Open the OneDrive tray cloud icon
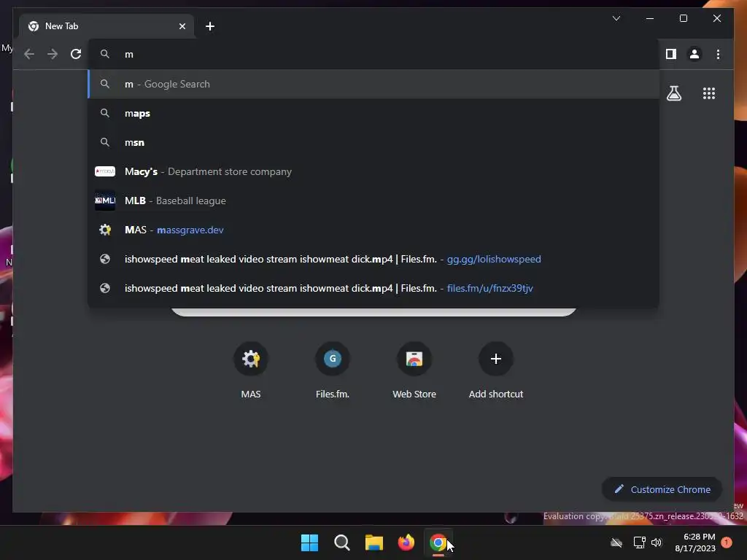 tap(616, 542)
